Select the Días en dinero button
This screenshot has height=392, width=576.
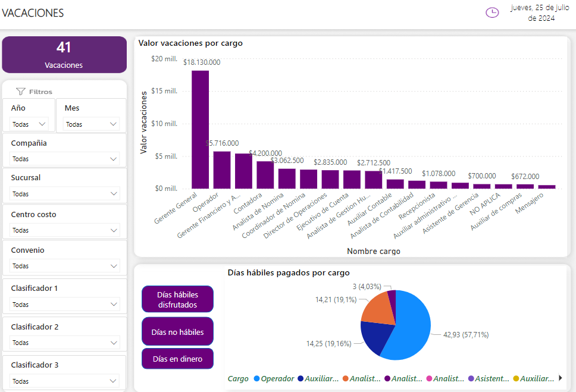point(177,359)
